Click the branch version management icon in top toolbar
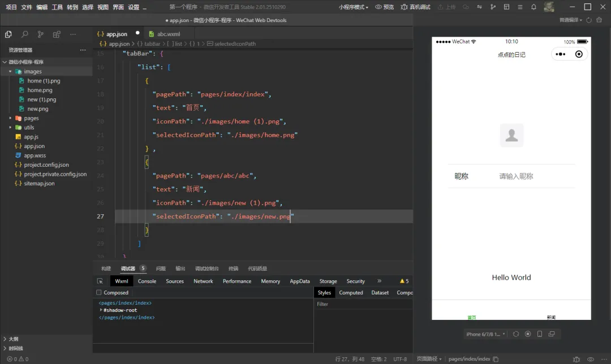611x364 pixels. click(493, 7)
